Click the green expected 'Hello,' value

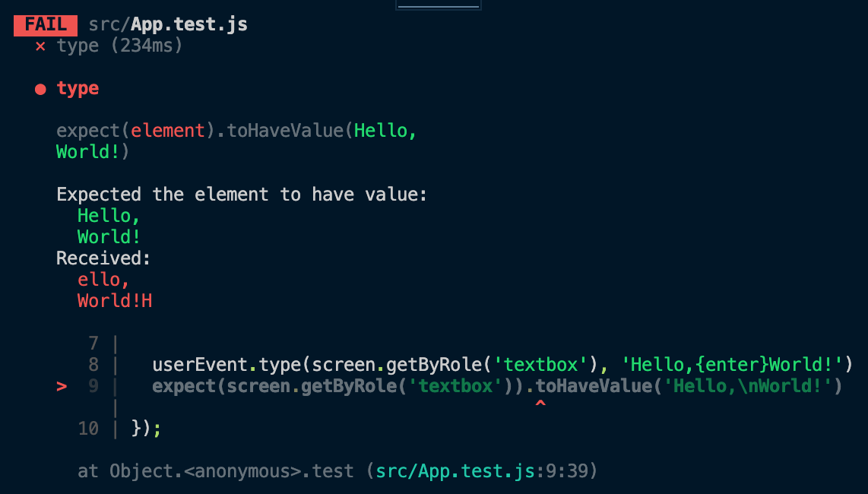coord(109,216)
